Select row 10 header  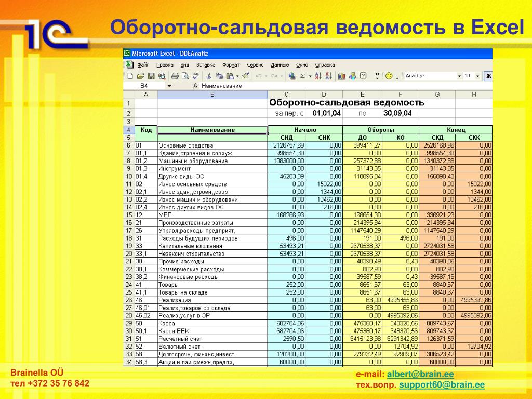[129, 177]
